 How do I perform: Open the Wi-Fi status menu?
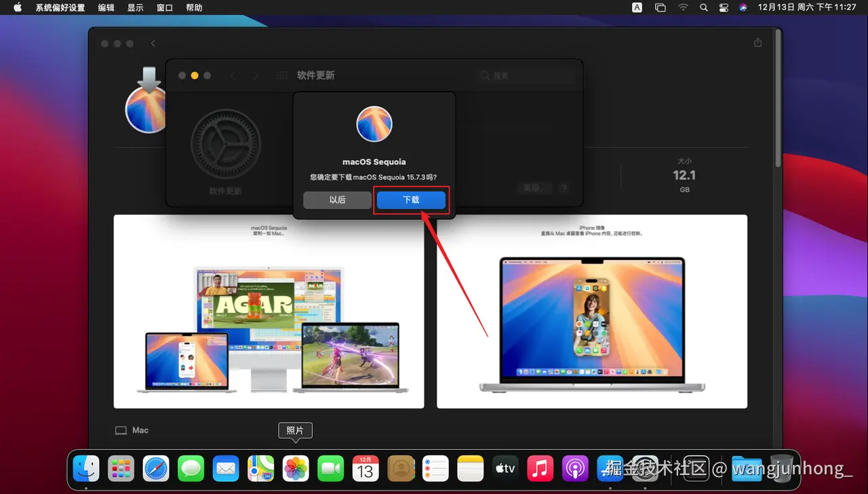tap(683, 7)
